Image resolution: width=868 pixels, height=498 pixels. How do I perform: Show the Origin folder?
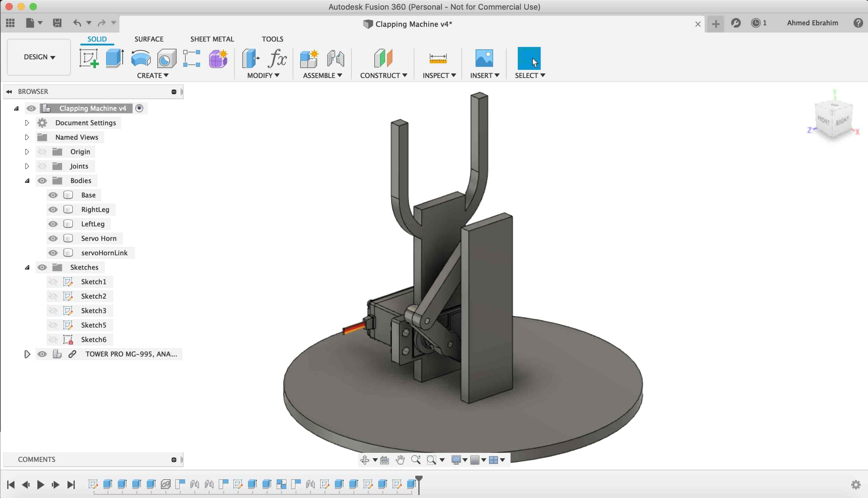(x=42, y=151)
